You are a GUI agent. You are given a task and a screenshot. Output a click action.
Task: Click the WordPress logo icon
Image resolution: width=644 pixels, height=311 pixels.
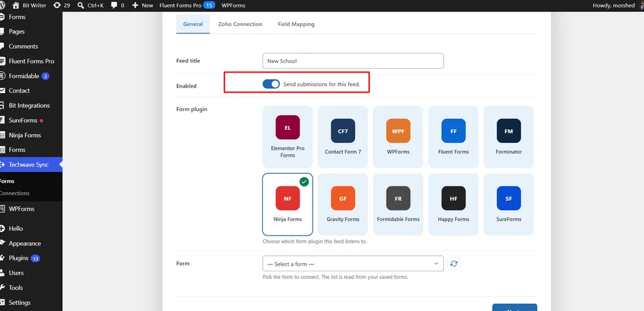pyautogui.click(x=2, y=5)
